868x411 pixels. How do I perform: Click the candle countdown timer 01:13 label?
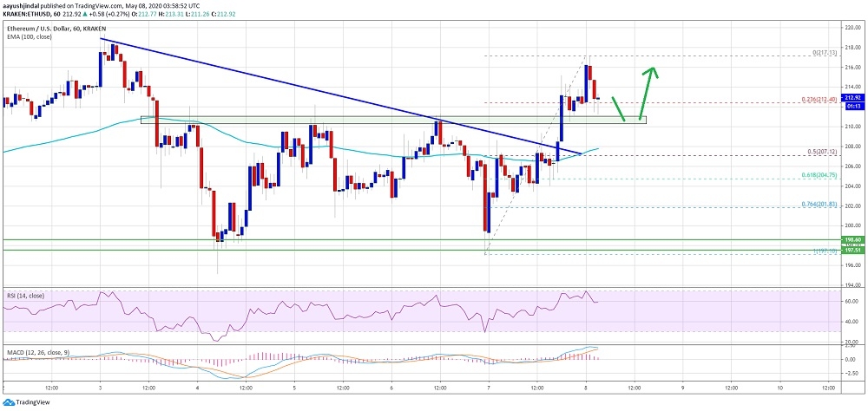click(852, 106)
